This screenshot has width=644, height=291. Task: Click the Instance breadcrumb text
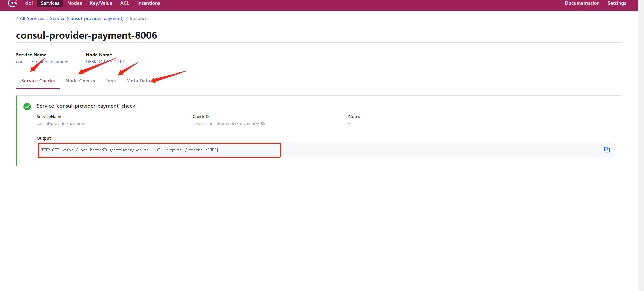pyautogui.click(x=139, y=18)
